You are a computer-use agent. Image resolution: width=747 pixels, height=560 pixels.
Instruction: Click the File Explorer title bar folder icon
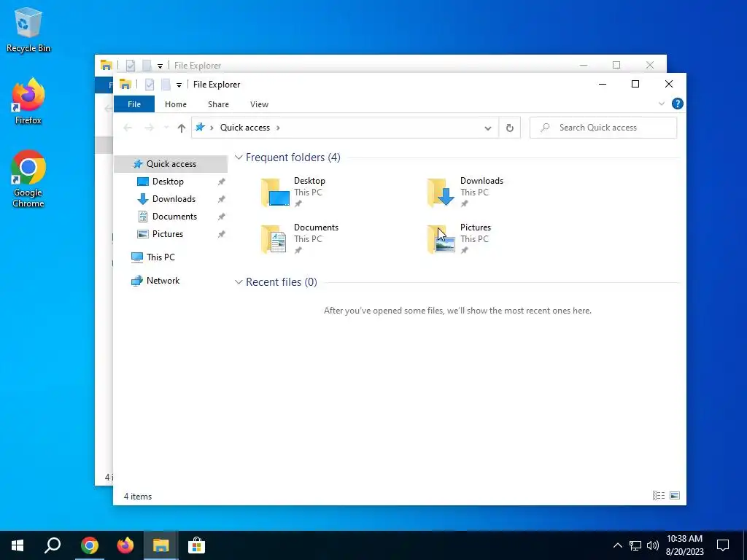[x=125, y=85]
